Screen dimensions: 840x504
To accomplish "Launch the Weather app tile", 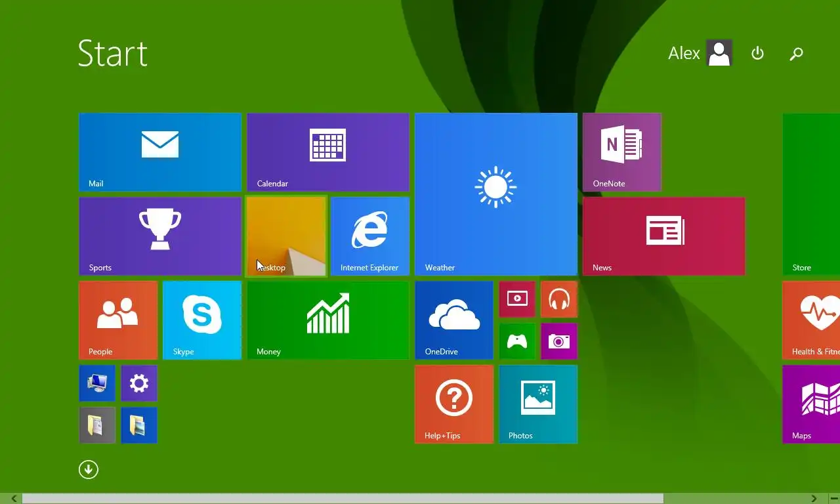I will pos(496,194).
